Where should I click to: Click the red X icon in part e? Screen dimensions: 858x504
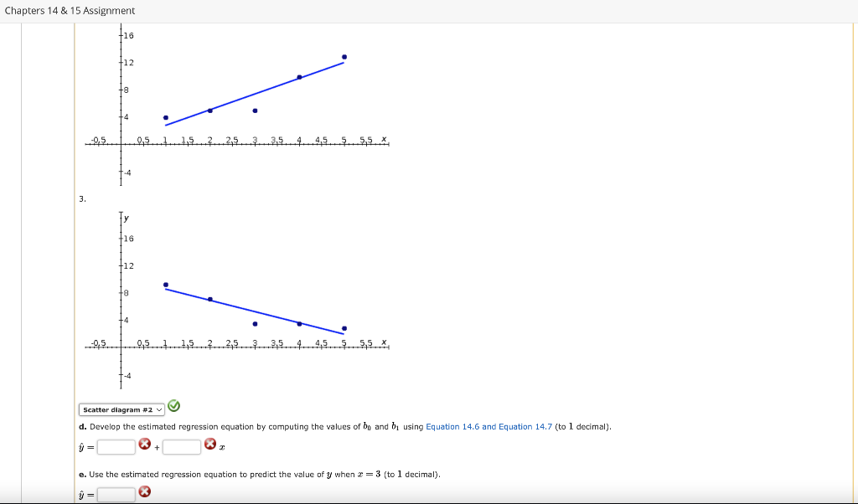tap(144, 491)
